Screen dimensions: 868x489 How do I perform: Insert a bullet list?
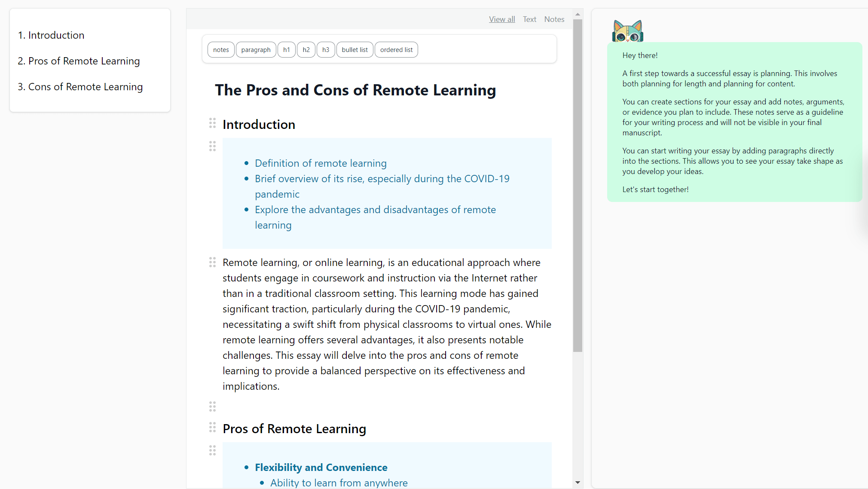click(x=355, y=50)
